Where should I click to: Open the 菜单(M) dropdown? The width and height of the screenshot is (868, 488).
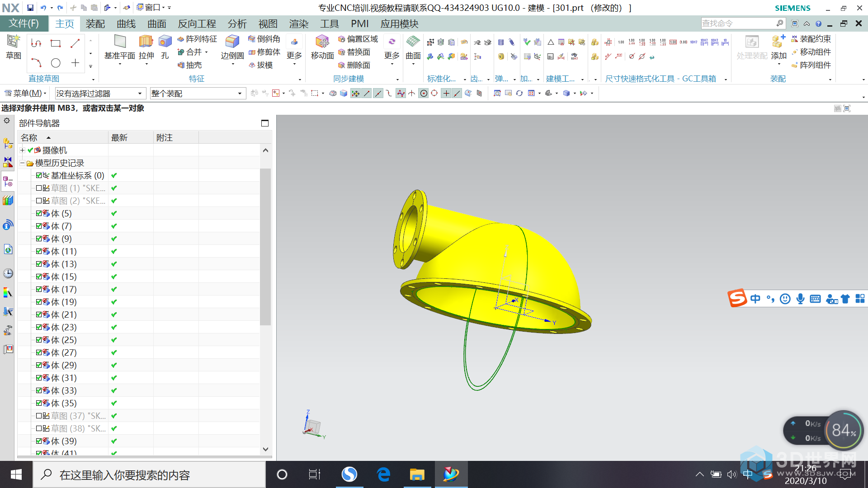coord(25,94)
